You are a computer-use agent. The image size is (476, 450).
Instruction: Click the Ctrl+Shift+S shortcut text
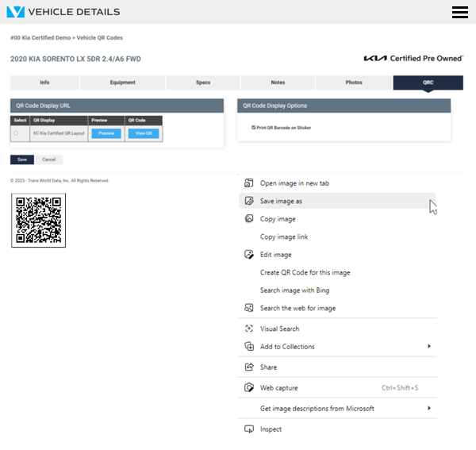400,388
